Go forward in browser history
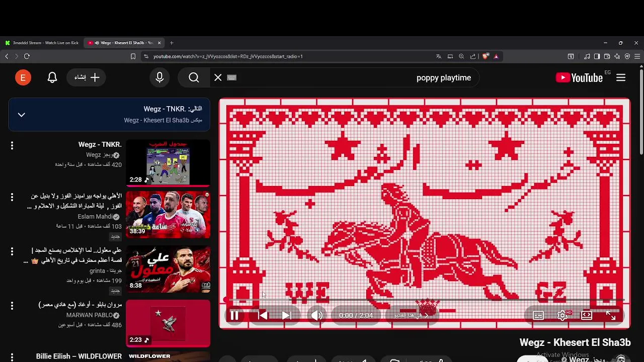Image resolution: width=644 pixels, height=362 pixels. tap(16, 56)
